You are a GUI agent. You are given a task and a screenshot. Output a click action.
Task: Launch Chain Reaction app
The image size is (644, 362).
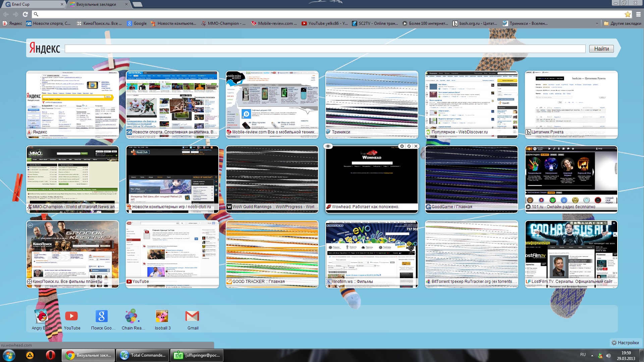pyautogui.click(x=133, y=319)
